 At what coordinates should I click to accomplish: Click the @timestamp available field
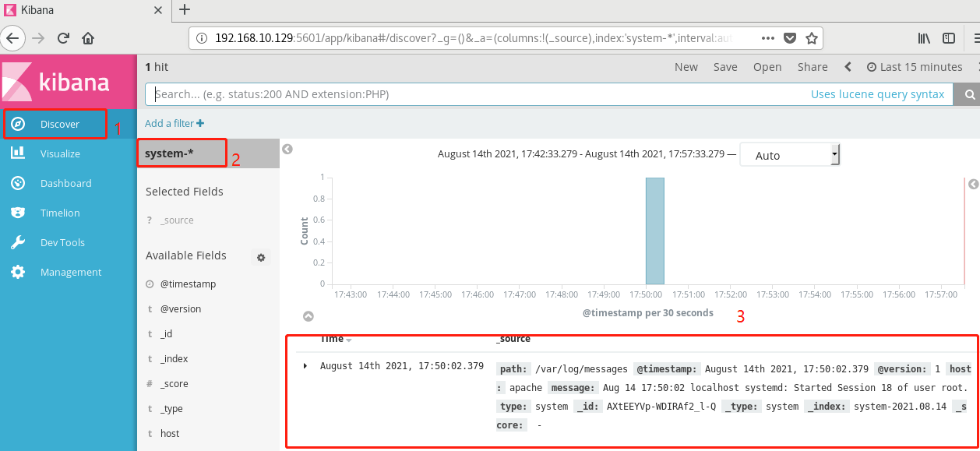188,284
